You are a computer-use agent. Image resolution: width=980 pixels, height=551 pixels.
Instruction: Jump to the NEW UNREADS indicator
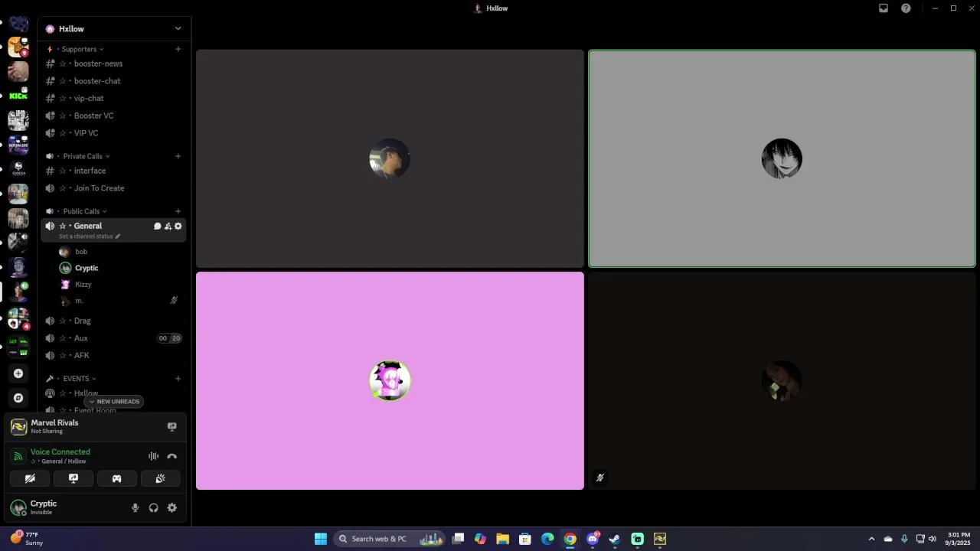click(x=114, y=402)
